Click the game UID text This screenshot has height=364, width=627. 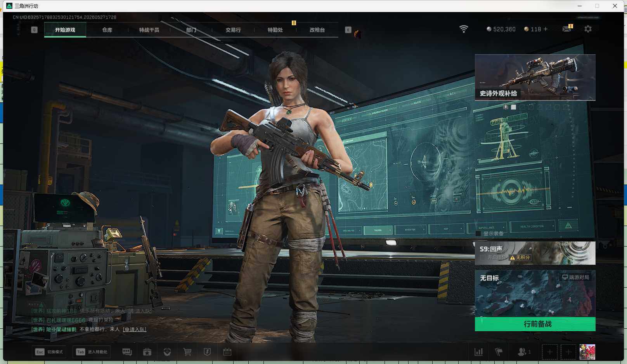tap(64, 17)
